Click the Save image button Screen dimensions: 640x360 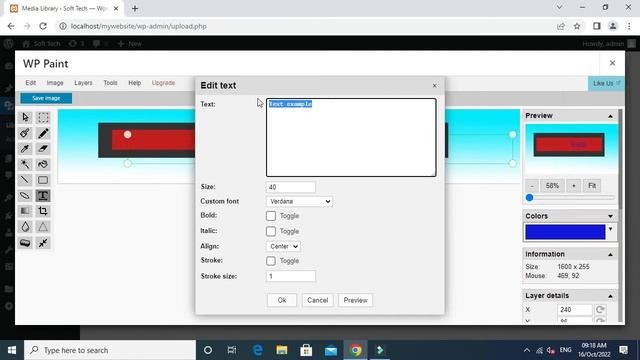(x=46, y=98)
